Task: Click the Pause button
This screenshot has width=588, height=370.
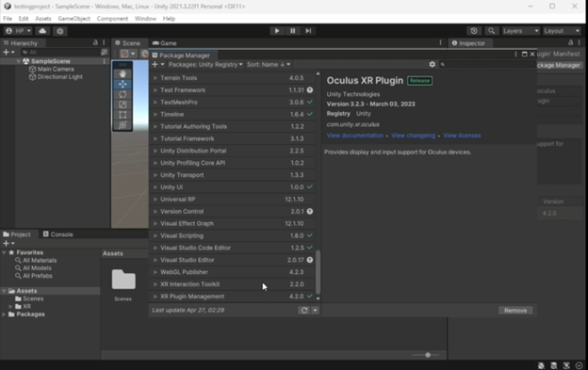Action: click(292, 31)
